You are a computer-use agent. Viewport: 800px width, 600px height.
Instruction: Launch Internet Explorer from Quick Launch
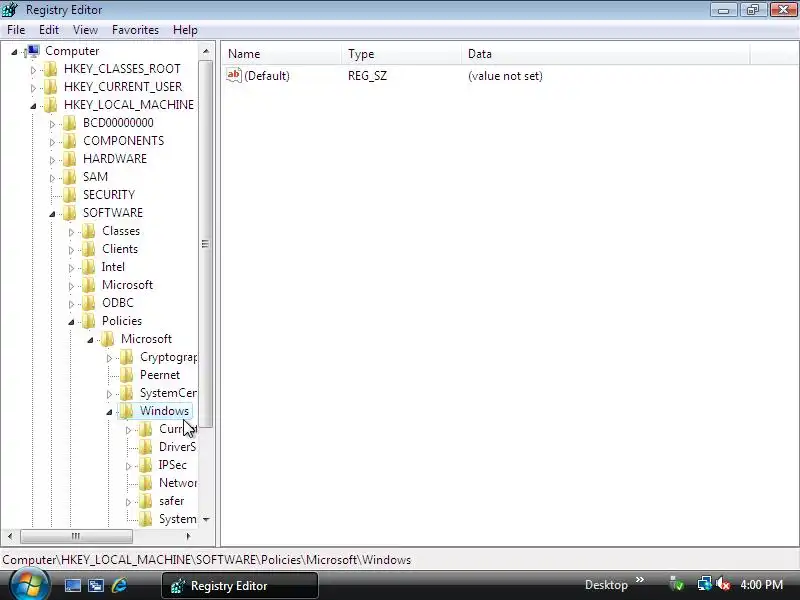119,585
